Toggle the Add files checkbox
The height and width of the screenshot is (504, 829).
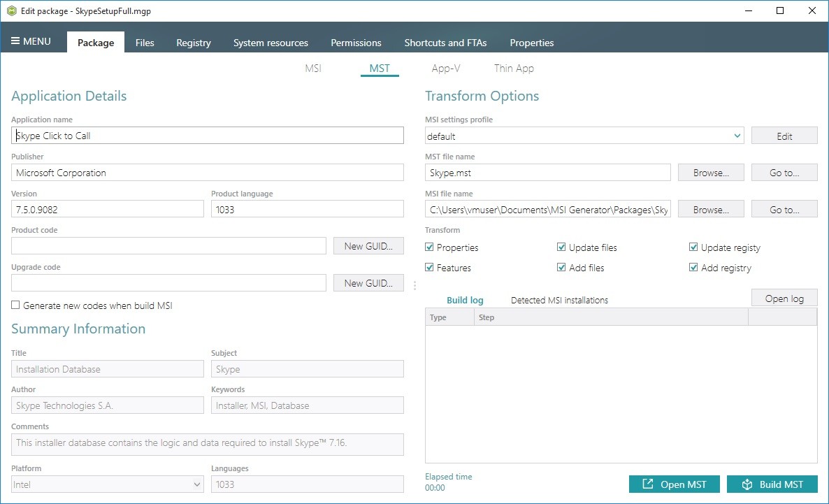[561, 267]
